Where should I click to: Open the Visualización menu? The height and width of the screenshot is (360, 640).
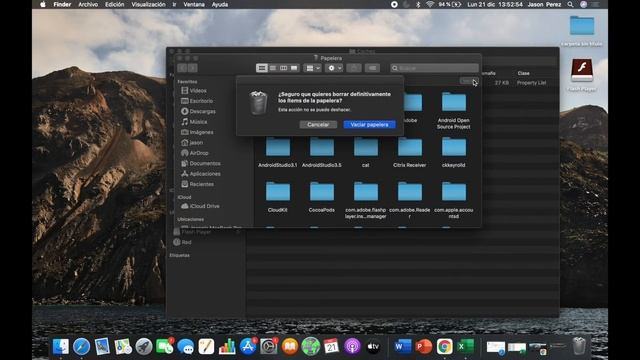[149, 4]
